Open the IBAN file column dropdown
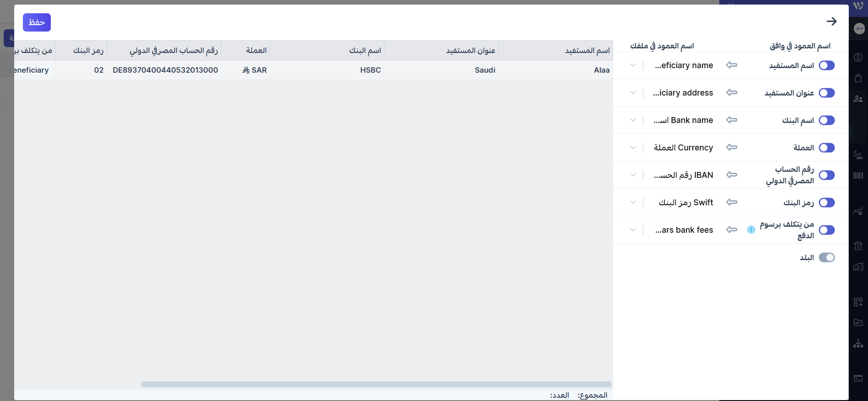 633,175
